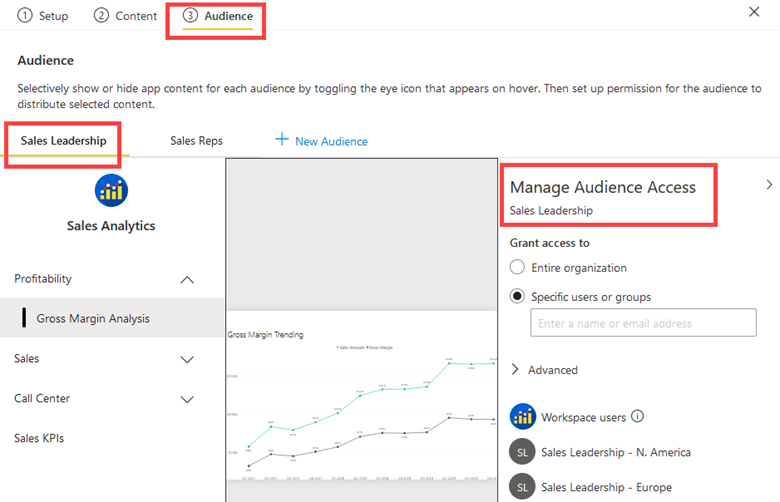Go to the Content step tab
780x502 pixels.
click(125, 16)
